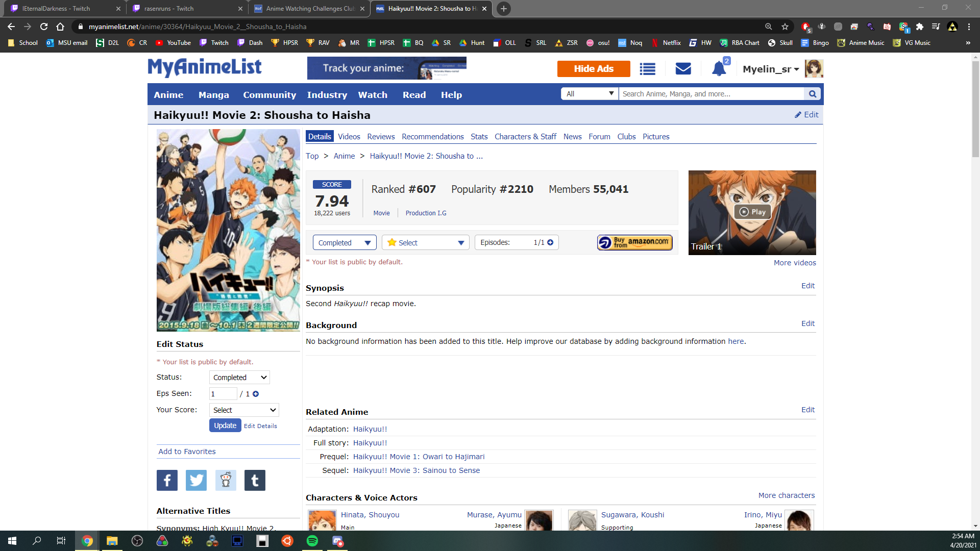Open the Completed status dropdown under score
Image resolution: width=980 pixels, height=551 pixels.
(x=345, y=243)
